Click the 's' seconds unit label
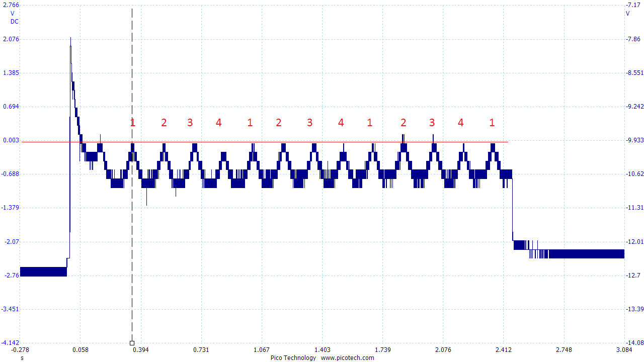 (x=22, y=358)
